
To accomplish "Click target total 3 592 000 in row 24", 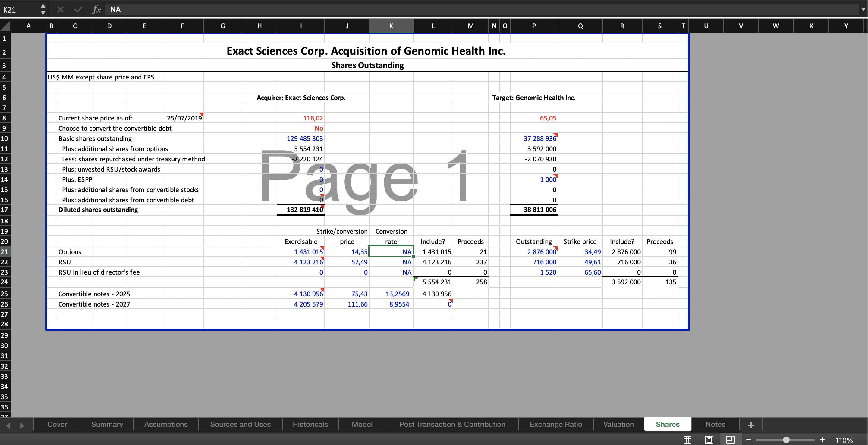I will (x=622, y=282).
